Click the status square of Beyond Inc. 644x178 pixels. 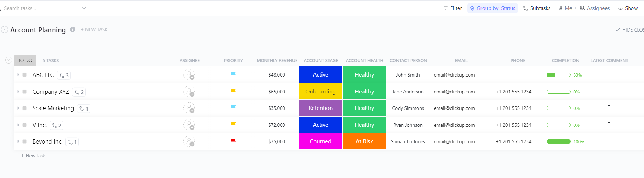coord(25,141)
